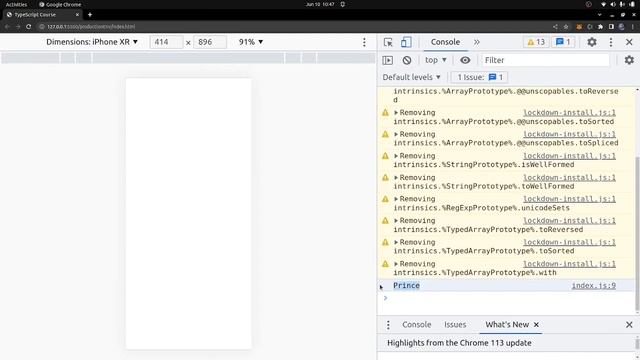Close the DevTools panel
640x360 pixels.
(629, 42)
